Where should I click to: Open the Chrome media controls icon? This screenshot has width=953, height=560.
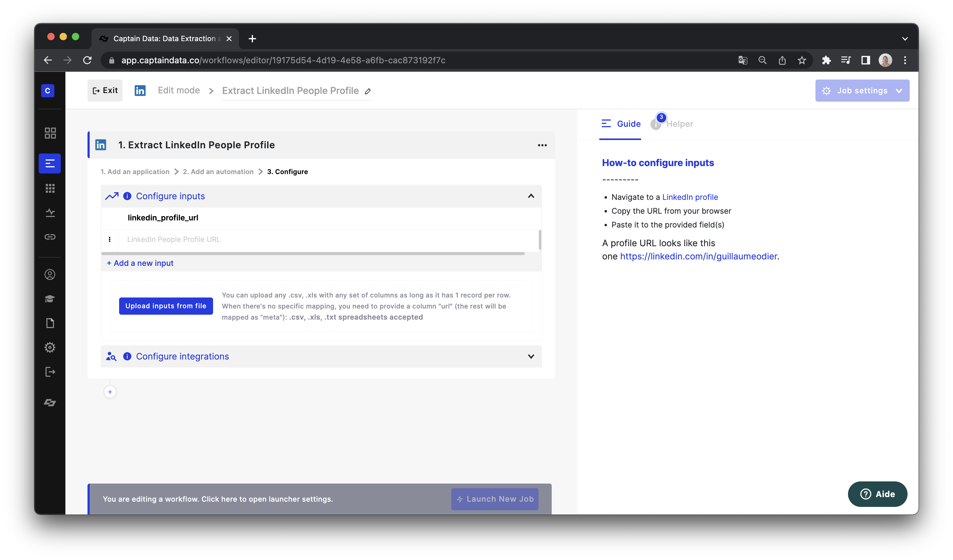[x=846, y=60]
